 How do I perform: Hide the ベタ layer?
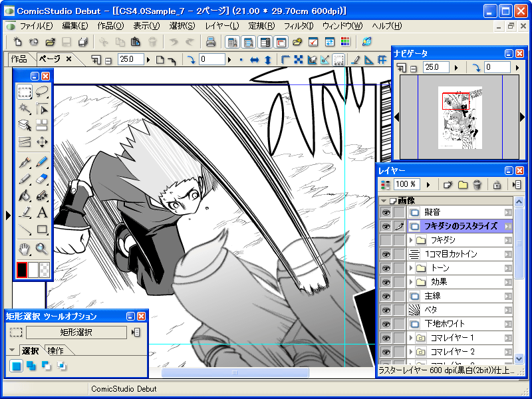click(386, 310)
